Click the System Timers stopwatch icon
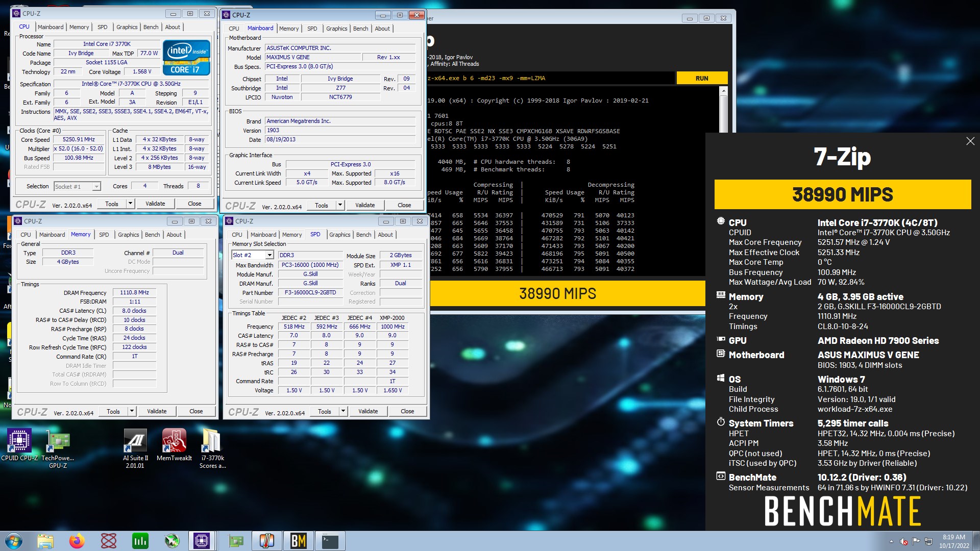This screenshot has height=551, width=980. (x=721, y=422)
